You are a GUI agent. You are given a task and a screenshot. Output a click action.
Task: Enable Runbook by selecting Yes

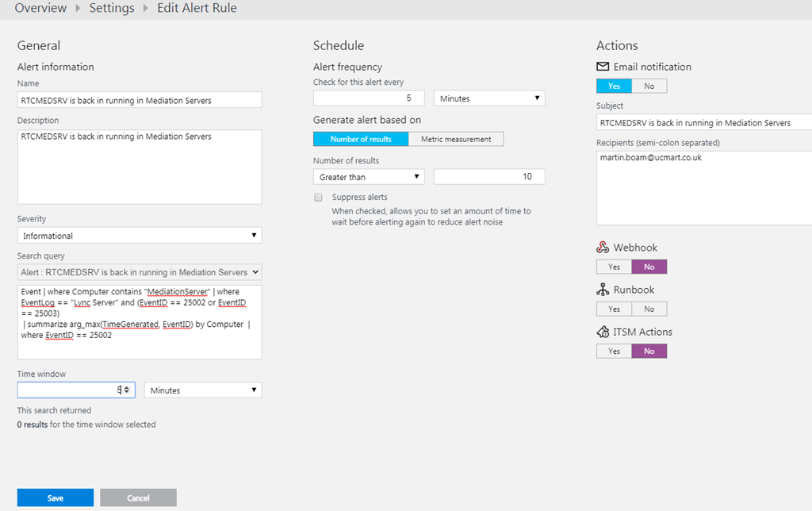point(614,309)
